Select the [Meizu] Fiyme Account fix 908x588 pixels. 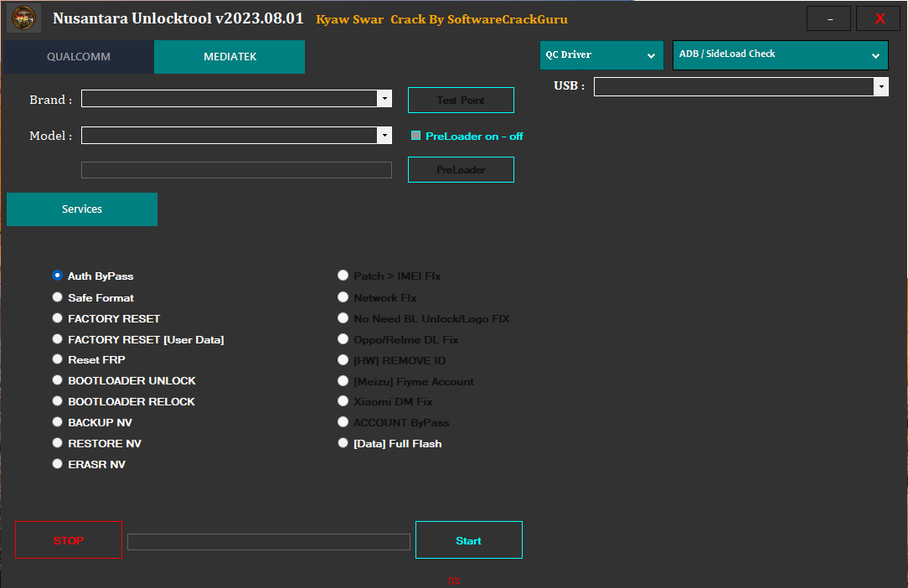(343, 379)
